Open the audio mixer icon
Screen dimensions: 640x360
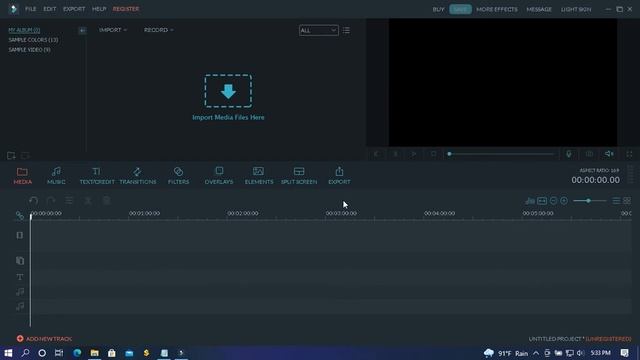(530, 201)
